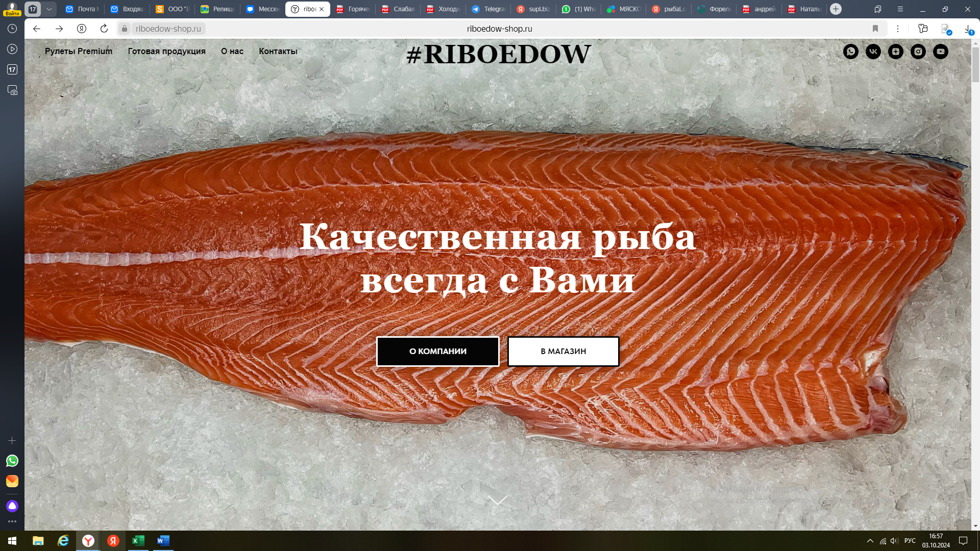980x551 pixels.
Task: Open the tab counter showing 17
Action: click(x=33, y=9)
